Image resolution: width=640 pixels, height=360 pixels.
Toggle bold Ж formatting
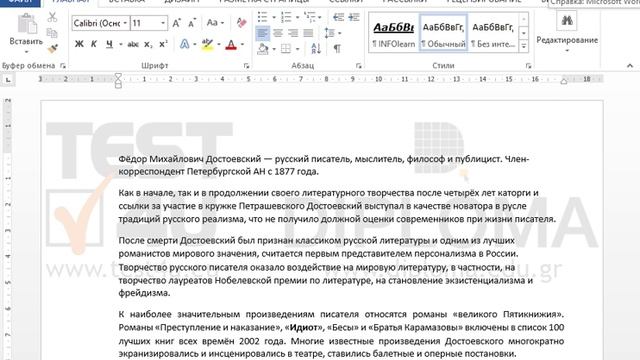click(79, 44)
